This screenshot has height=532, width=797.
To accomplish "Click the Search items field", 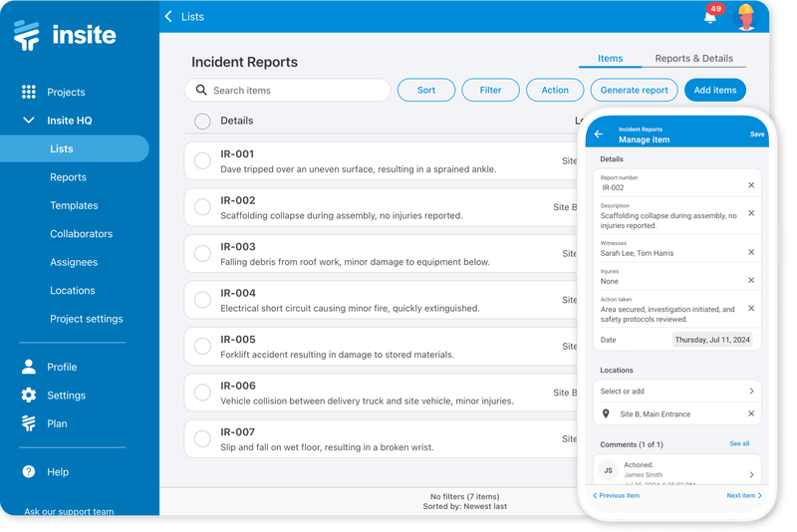I will pyautogui.click(x=288, y=90).
